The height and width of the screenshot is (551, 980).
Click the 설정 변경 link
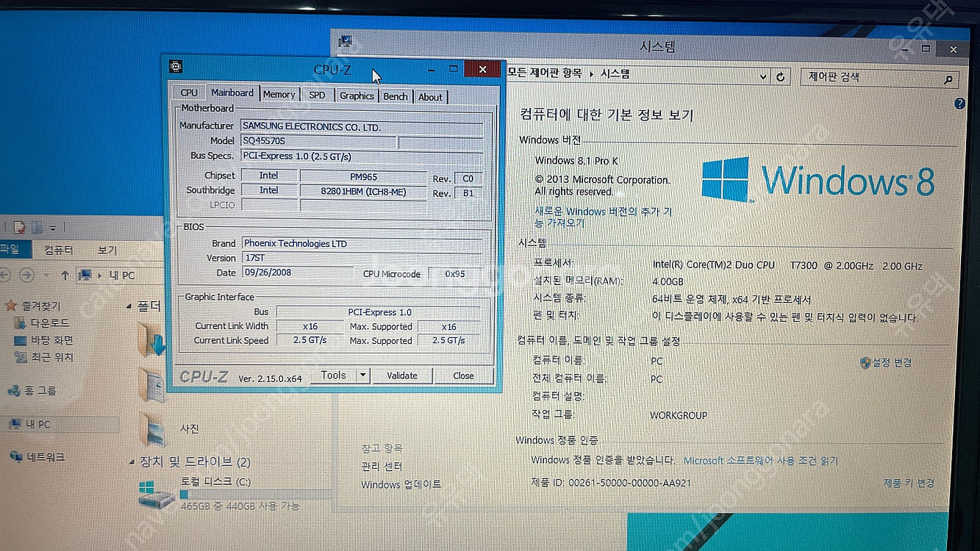(x=885, y=363)
